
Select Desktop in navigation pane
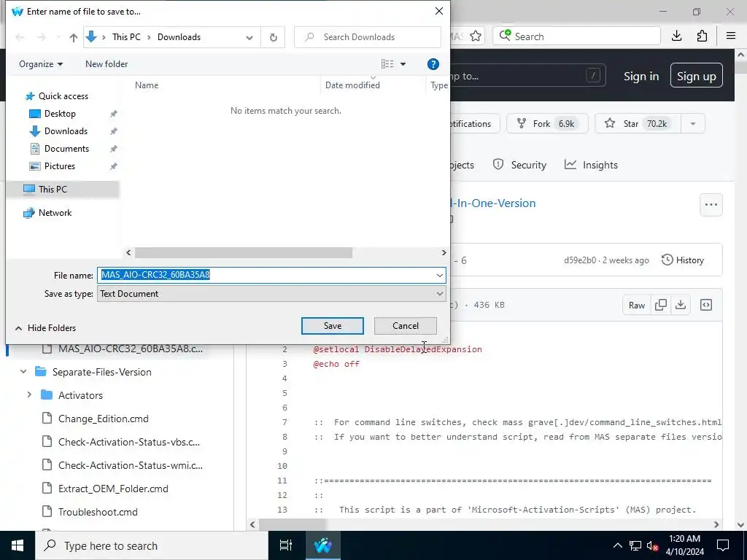click(60, 114)
